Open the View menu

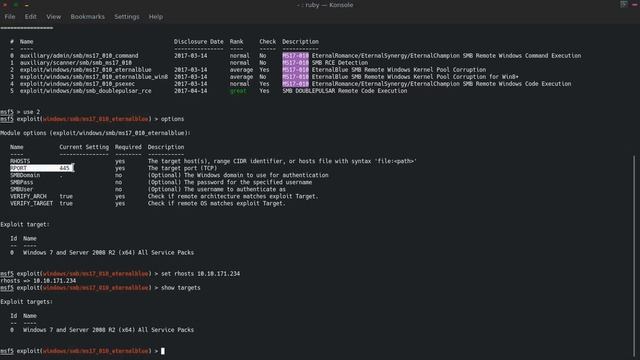point(53,17)
